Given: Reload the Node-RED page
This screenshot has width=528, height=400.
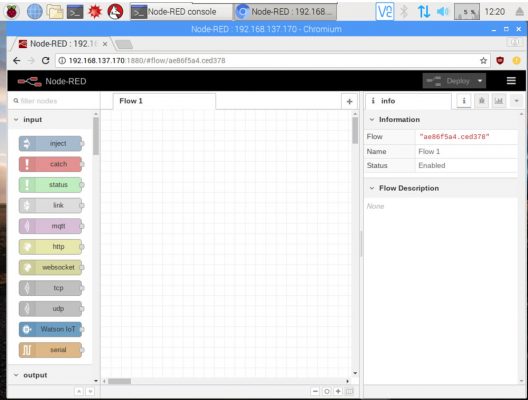Looking at the screenshot, I should click(45, 61).
